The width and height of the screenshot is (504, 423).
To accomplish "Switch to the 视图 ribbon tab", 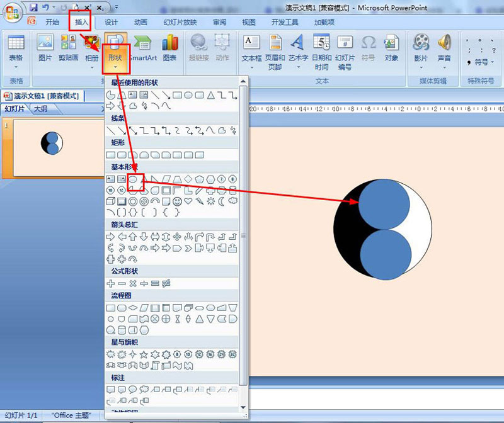I will [249, 22].
